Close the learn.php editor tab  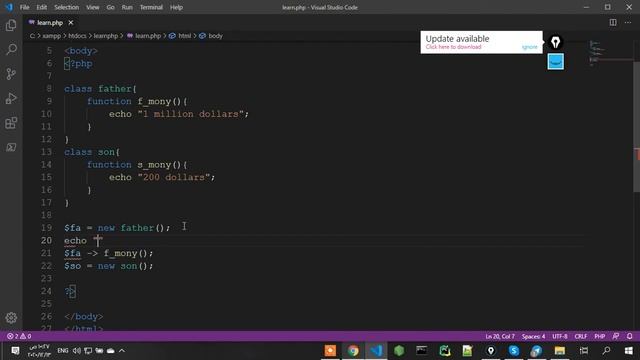[71, 23]
